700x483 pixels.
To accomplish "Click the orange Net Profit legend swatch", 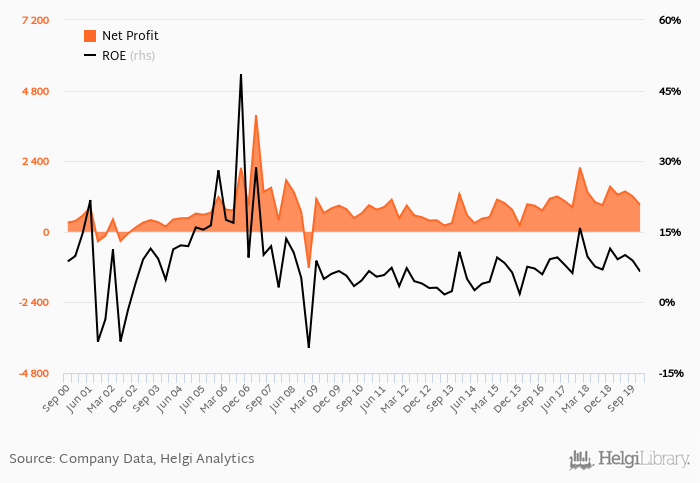I will click(x=90, y=36).
